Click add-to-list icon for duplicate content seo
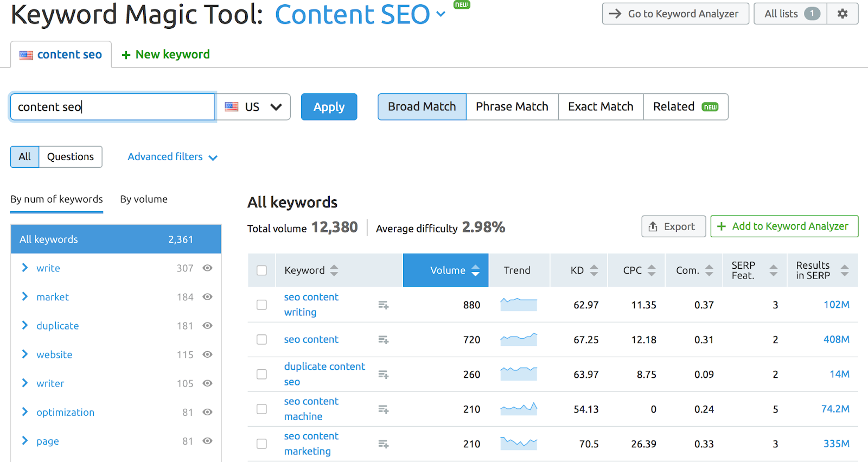 384,375
